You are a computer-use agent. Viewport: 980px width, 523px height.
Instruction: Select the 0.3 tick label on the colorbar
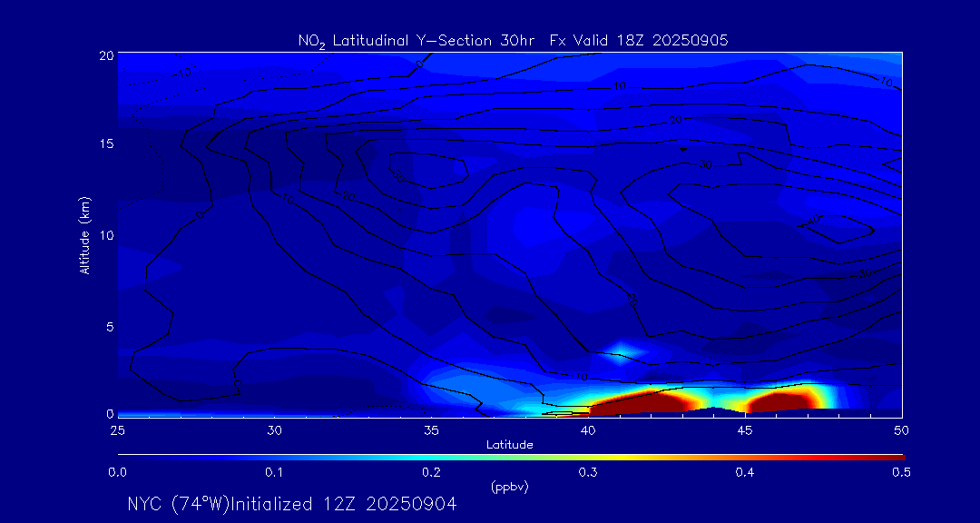coord(588,472)
